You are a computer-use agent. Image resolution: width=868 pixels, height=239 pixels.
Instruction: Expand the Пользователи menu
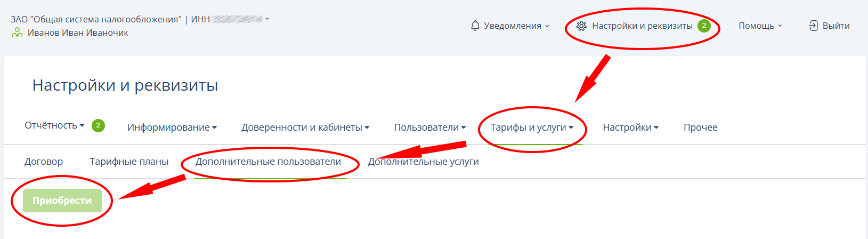coord(429,128)
